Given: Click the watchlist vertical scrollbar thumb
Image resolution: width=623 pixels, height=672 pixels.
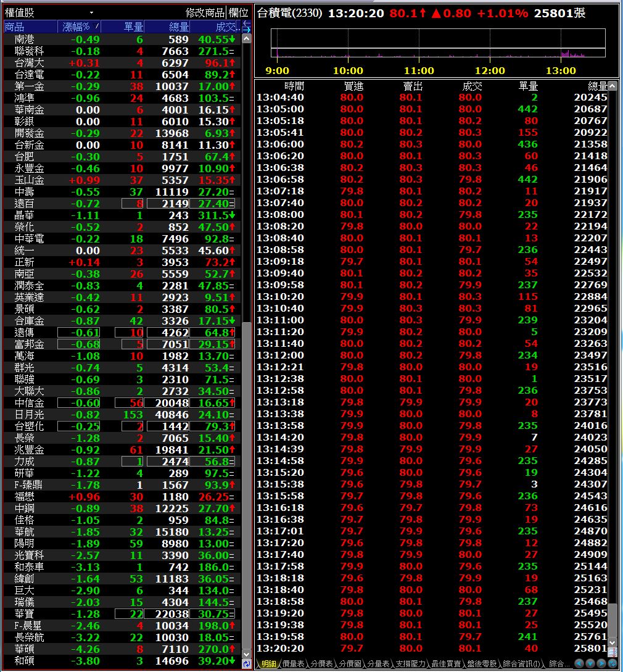Looking at the screenshot, I should 246,484.
